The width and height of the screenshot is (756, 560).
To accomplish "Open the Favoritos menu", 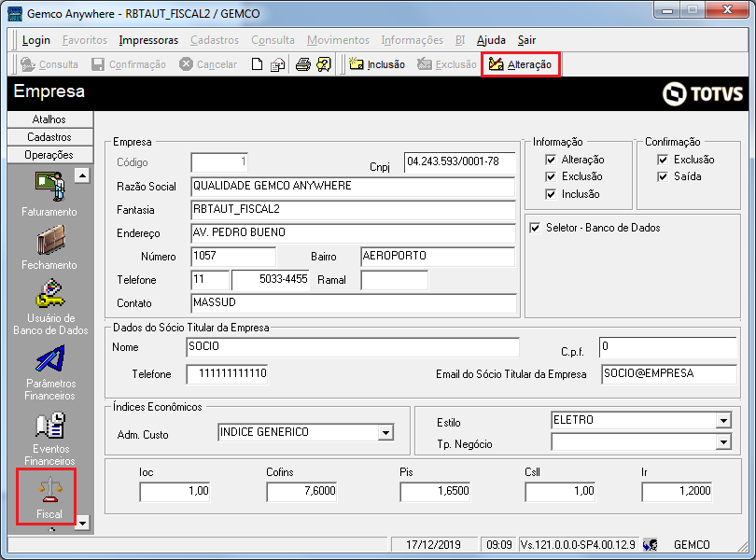I will 85,40.
